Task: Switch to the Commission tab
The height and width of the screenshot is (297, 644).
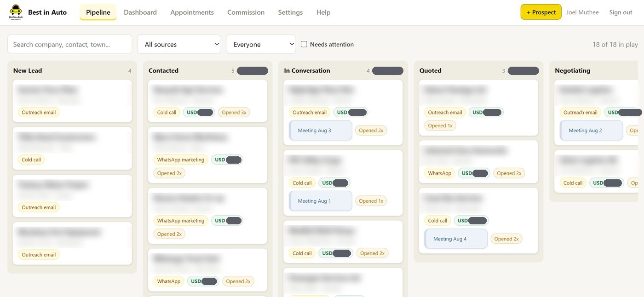Action: (x=246, y=12)
